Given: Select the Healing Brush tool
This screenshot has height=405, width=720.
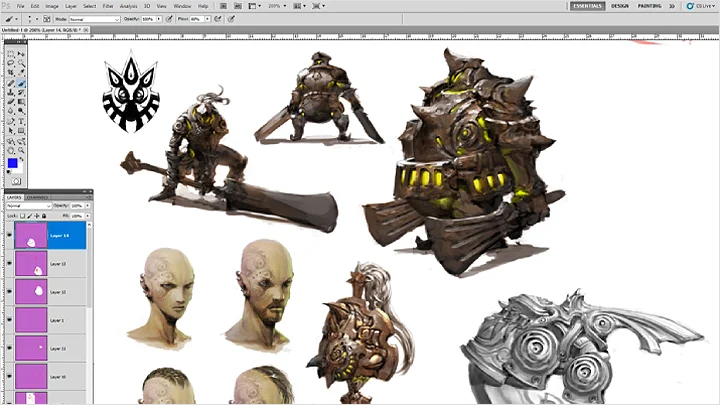Looking at the screenshot, I should (x=11, y=83).
